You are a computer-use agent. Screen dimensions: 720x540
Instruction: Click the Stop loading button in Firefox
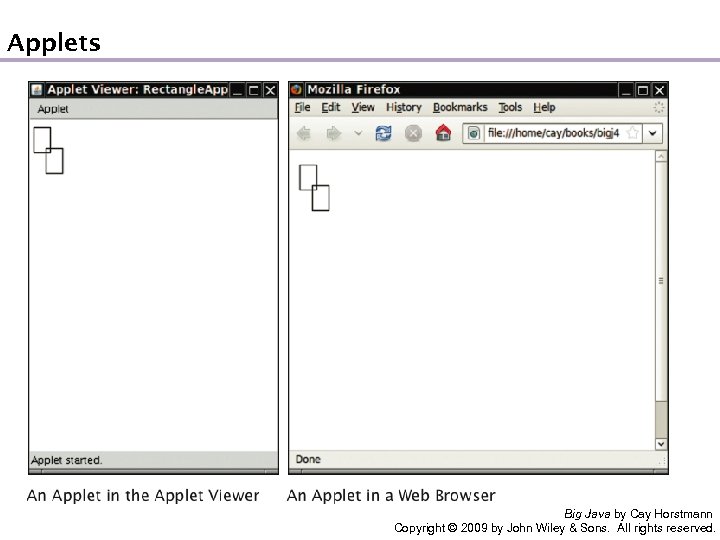[413, 134]
